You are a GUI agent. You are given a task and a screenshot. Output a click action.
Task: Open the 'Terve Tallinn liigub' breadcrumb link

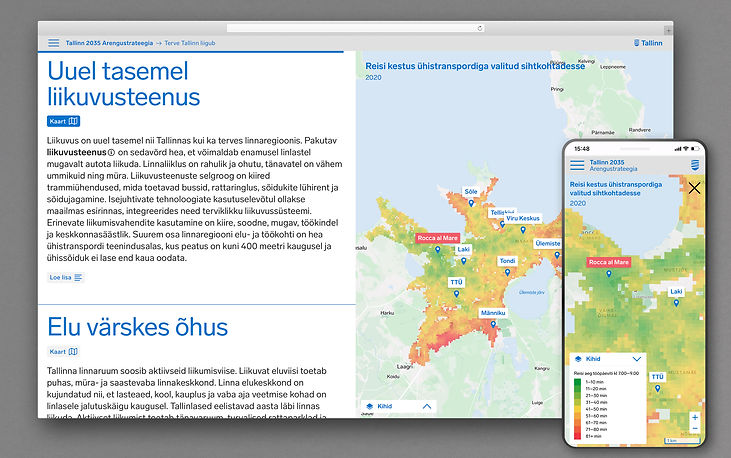[x=190, y=43]
